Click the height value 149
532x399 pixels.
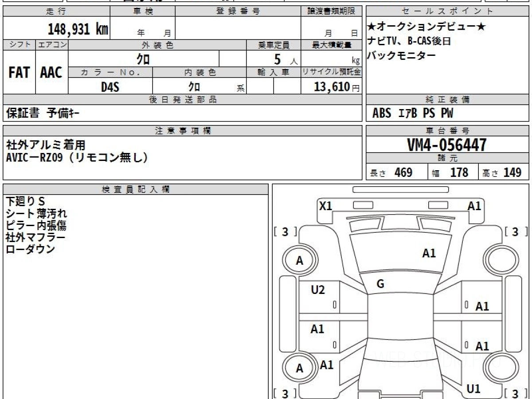[512, 172]
